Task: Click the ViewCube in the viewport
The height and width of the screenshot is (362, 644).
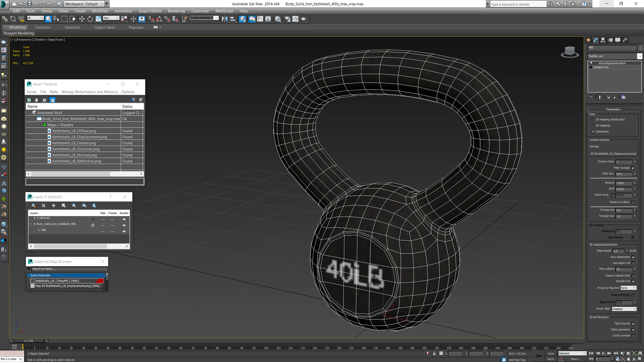Action: click(570, 52)
